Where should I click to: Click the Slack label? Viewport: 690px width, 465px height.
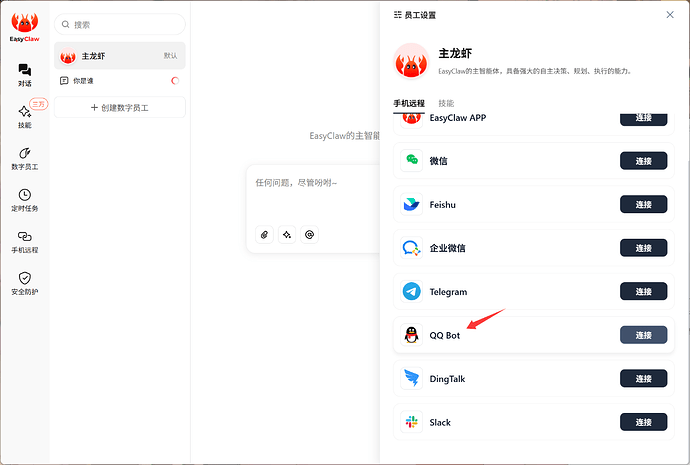coord(440,422)
